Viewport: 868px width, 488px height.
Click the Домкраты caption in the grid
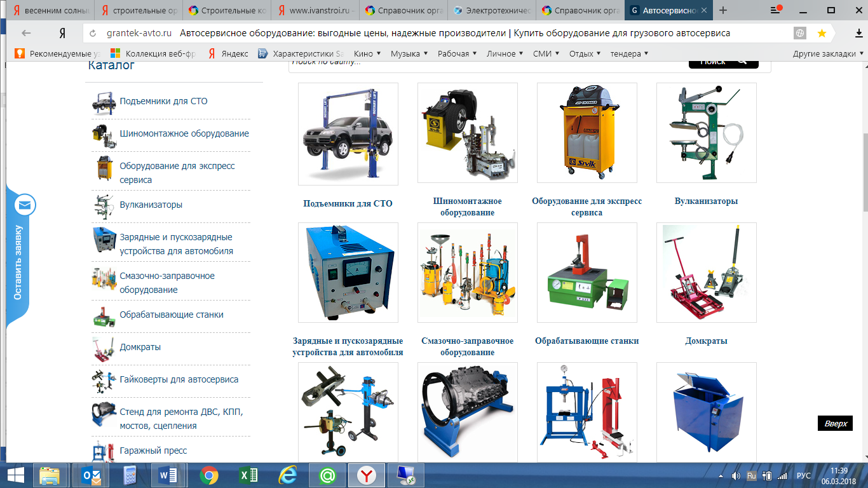coord(707,341)
